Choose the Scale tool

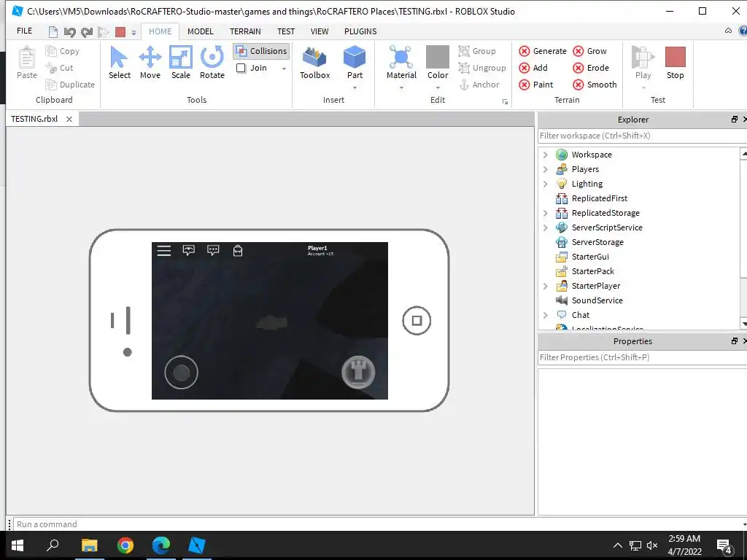click(181, 57)
